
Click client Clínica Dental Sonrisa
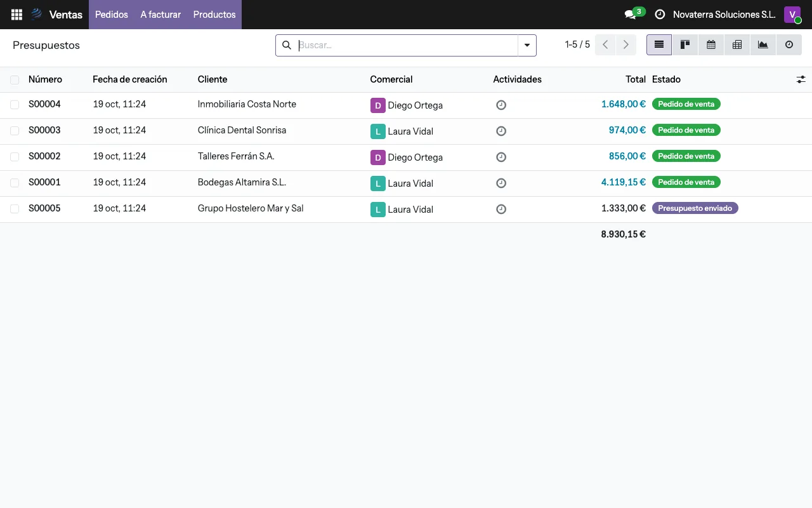click(x=242, y=130)
